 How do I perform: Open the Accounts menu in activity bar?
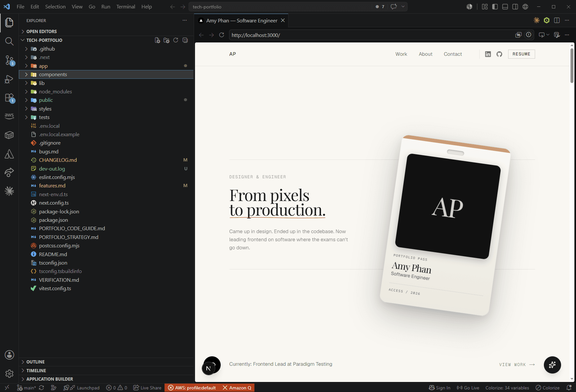point(9,355)
